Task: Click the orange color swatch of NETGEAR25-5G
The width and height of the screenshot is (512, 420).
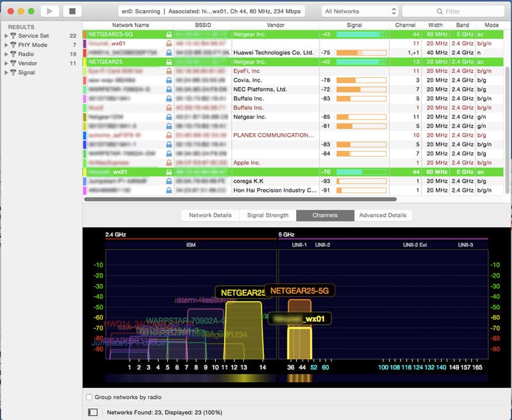Action: 85,34
